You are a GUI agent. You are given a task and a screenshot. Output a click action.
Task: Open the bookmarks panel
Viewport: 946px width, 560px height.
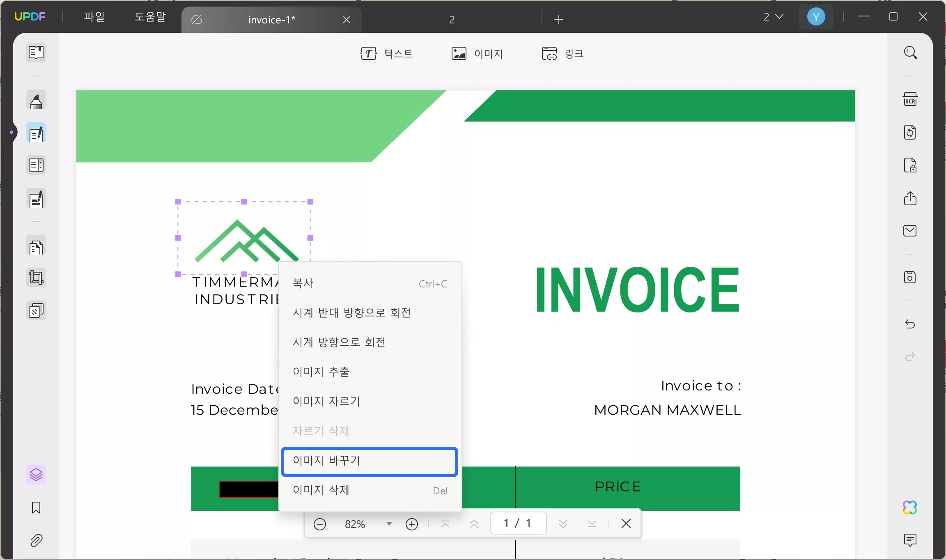pyautogui.click(x=36, y=508)
